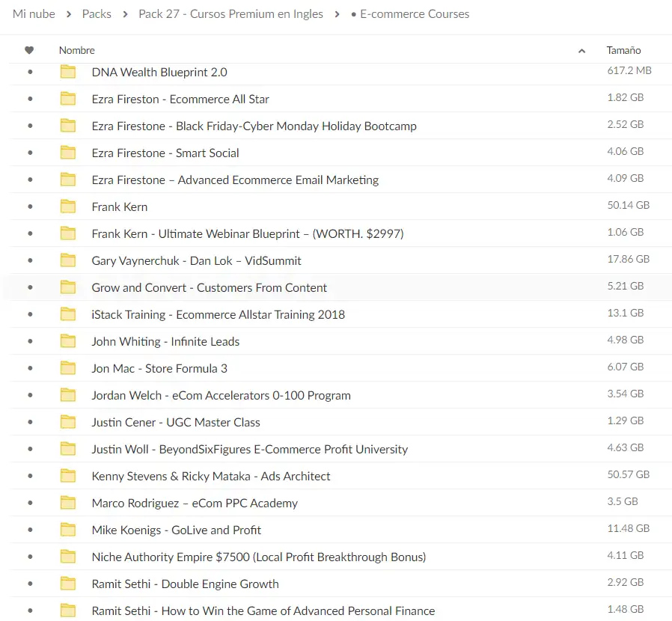Image resolution: width=672 pixels, height=621 pixels.
Task: Go to Mi nube breadcrumb
Action: tap(34, 13)
